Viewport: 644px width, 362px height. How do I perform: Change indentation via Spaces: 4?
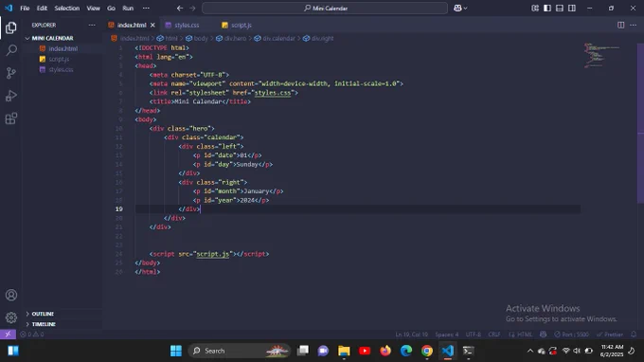click(x=446, y=335)
